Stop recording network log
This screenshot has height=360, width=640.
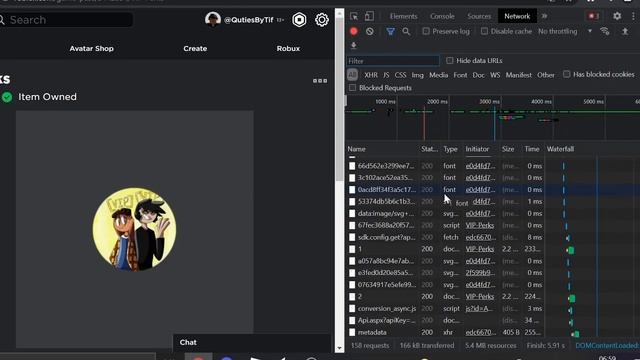point(354,31)
